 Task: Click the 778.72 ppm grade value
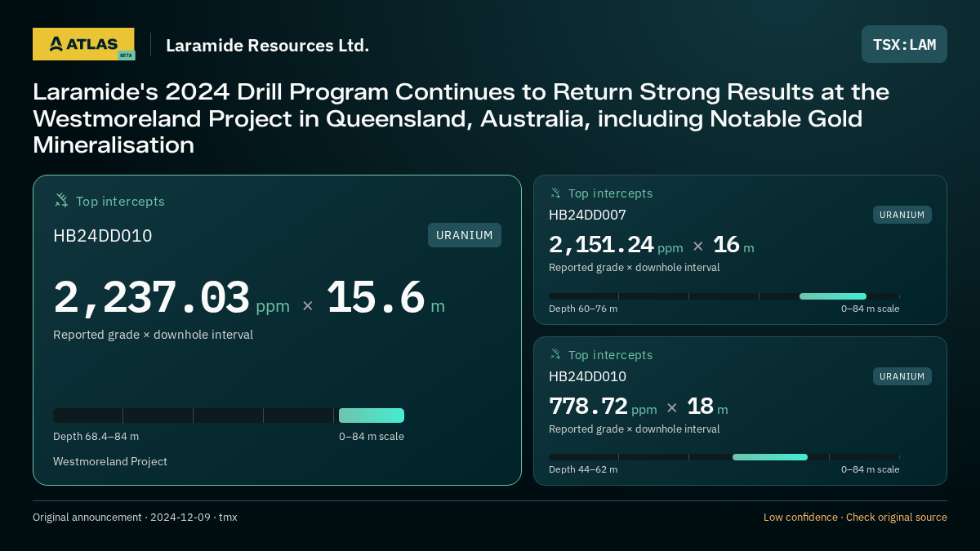(x=603, y=407)
